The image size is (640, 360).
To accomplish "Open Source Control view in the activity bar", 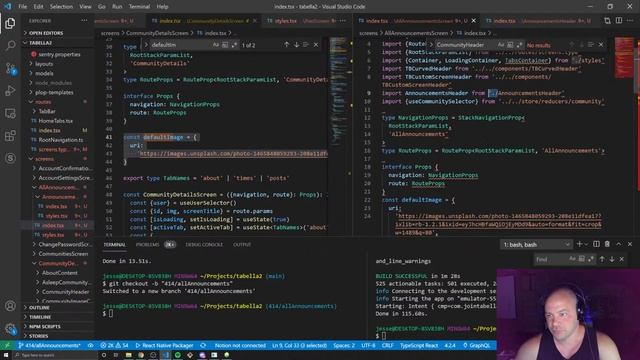I will click(10, 69).
